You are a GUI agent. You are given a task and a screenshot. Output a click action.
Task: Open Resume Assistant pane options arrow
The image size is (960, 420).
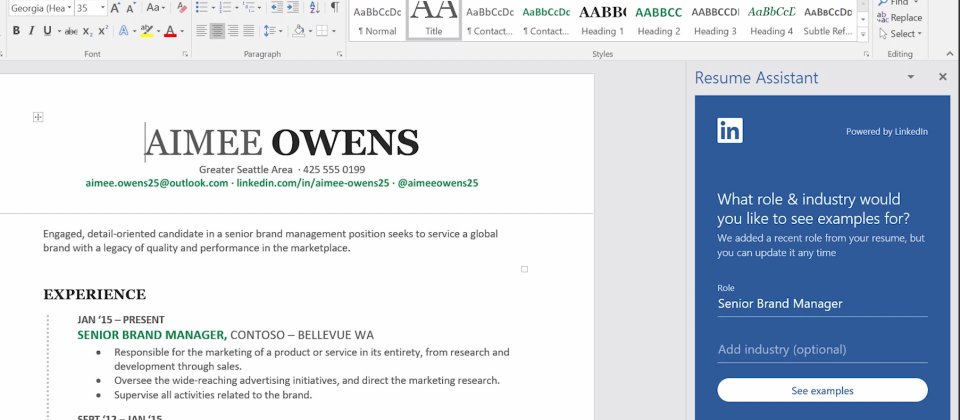(910, 77)
